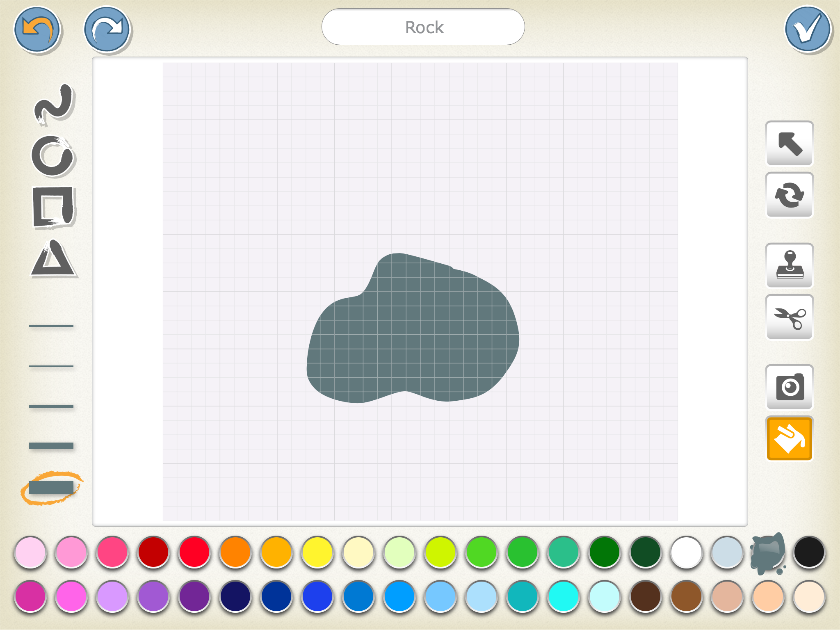
Task: Edit the Rock name text field
Action: (423, 27)
